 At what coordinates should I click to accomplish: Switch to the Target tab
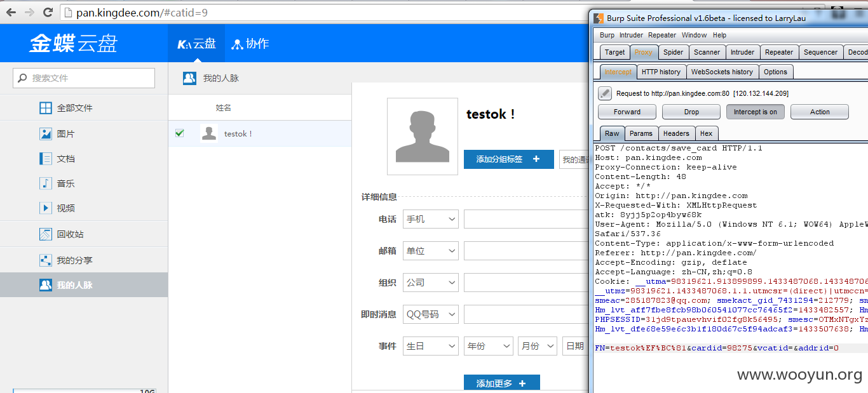[x=614, y=52]
